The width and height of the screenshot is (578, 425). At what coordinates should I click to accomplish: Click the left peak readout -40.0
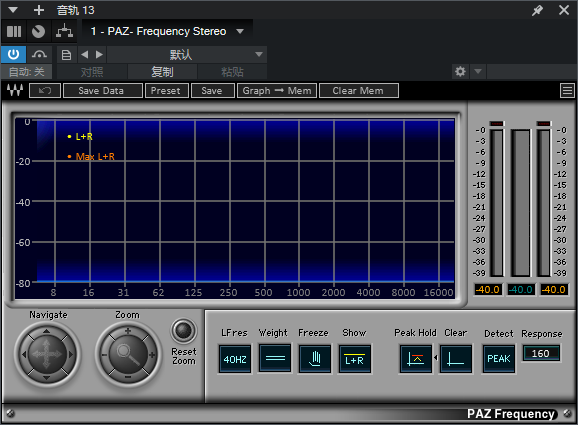click(x=488, y=290)
